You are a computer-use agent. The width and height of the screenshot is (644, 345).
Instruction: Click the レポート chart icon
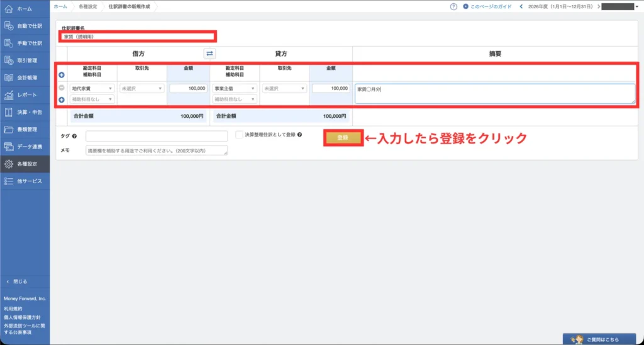(9, 95)
